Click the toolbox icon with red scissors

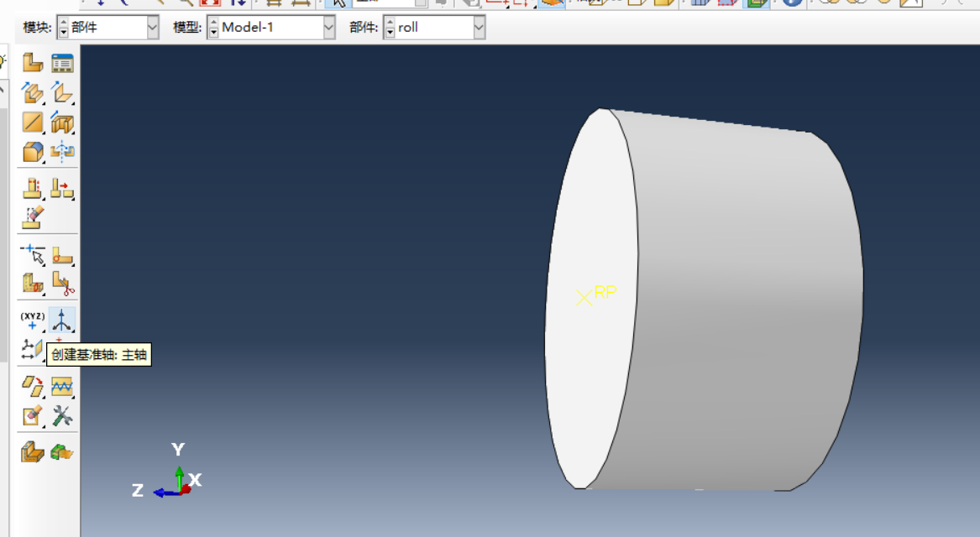click(x=62, y=283)
